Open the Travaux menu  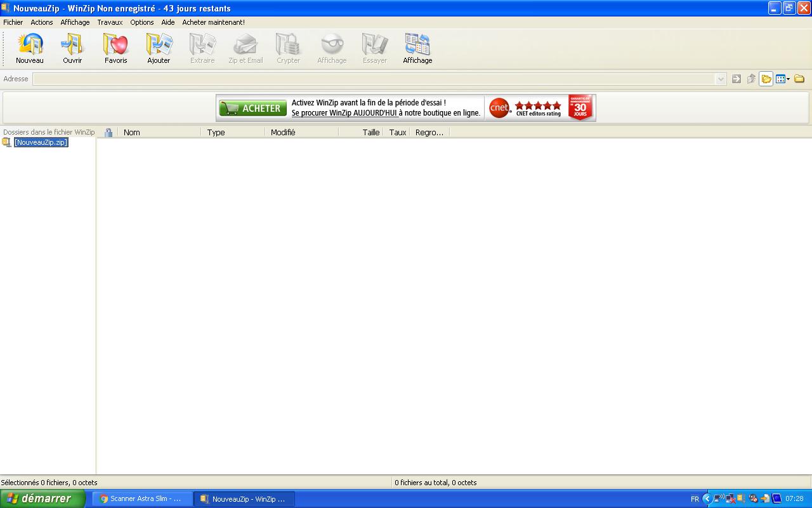coord(110,22)
